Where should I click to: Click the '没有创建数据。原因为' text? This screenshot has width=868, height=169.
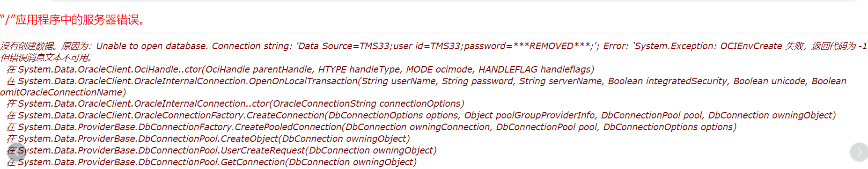tap(45, 46)
